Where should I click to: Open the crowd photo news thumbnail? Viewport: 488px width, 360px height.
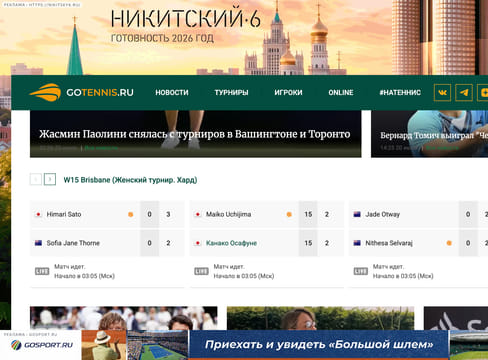pos(124,318)
